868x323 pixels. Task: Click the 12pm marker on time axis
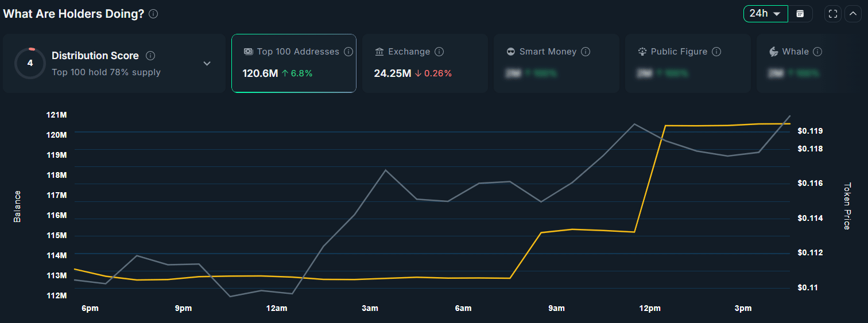pyautogui.click(x=650, y=309)
